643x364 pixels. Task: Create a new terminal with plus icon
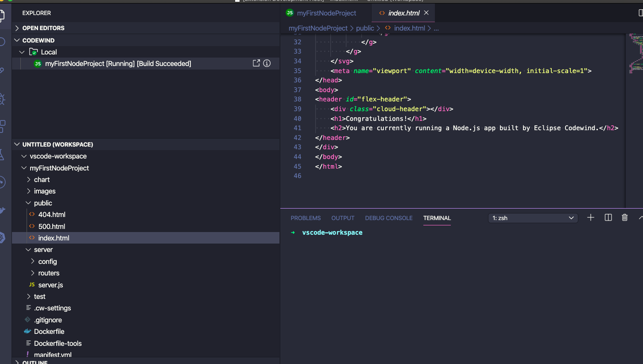(590, 217)
